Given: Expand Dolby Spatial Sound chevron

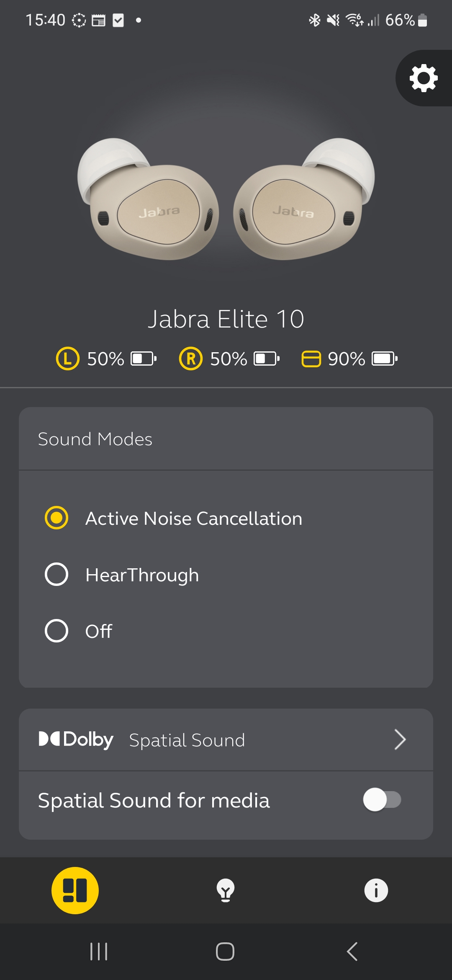Looking at the screenshot, I should 400,740.
